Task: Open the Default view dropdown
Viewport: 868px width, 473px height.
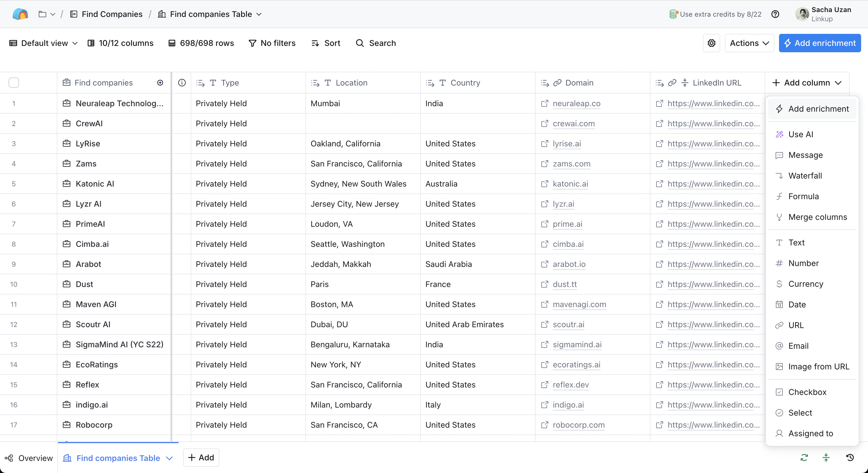Action: 44,43
